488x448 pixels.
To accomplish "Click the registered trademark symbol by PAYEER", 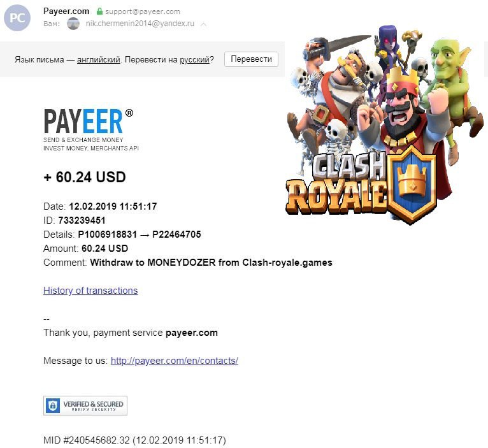I will click(129, 113).
